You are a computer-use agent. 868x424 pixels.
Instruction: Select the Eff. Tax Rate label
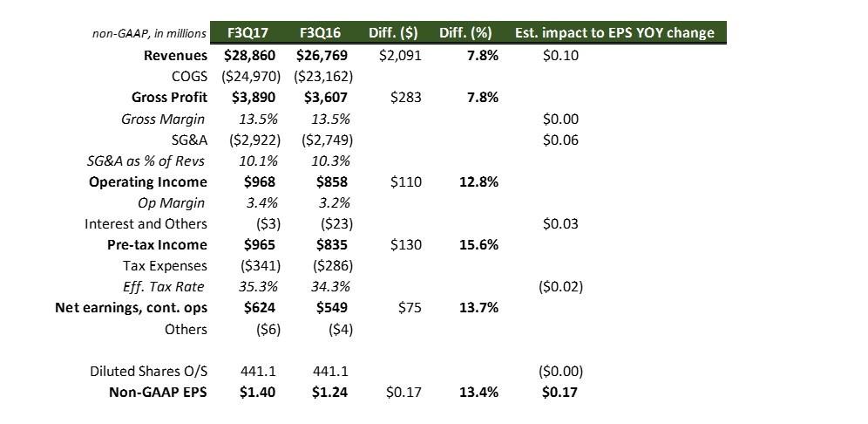[166, 287]
